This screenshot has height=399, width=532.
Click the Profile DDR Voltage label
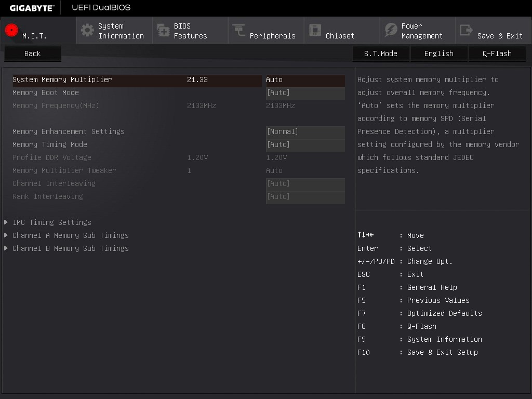(52, 157)
